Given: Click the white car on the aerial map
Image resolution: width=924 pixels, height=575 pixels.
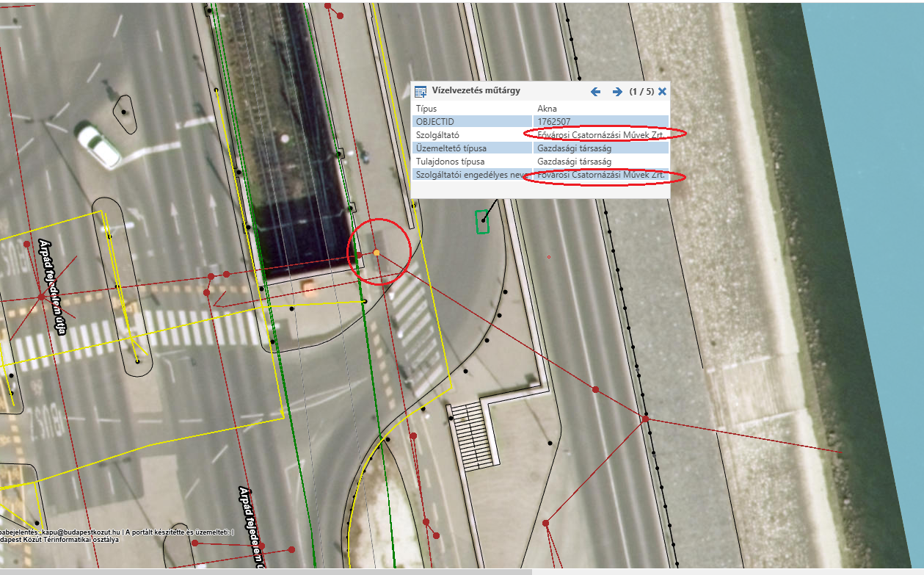Looking at the screenshot, I should point(98,145).
